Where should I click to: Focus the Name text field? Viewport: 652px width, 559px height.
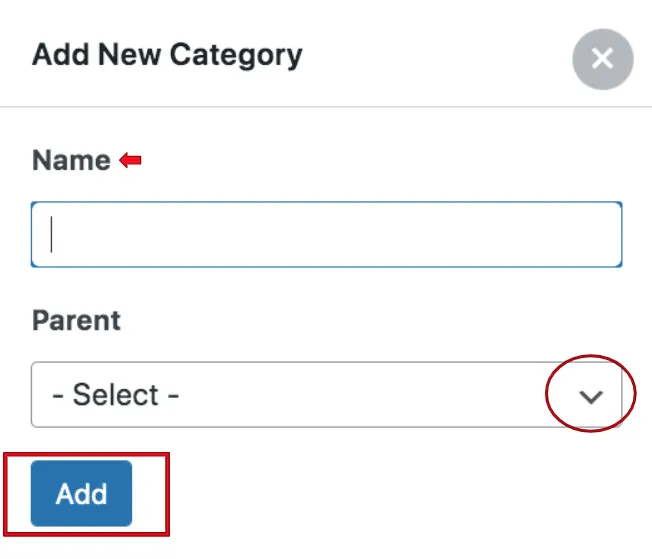[x=326, y=235]
